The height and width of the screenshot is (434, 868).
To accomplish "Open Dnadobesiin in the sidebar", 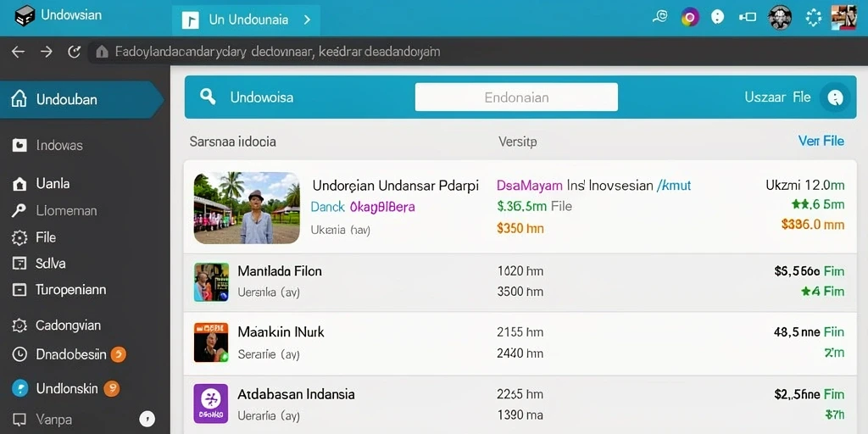I will point(71,354).
